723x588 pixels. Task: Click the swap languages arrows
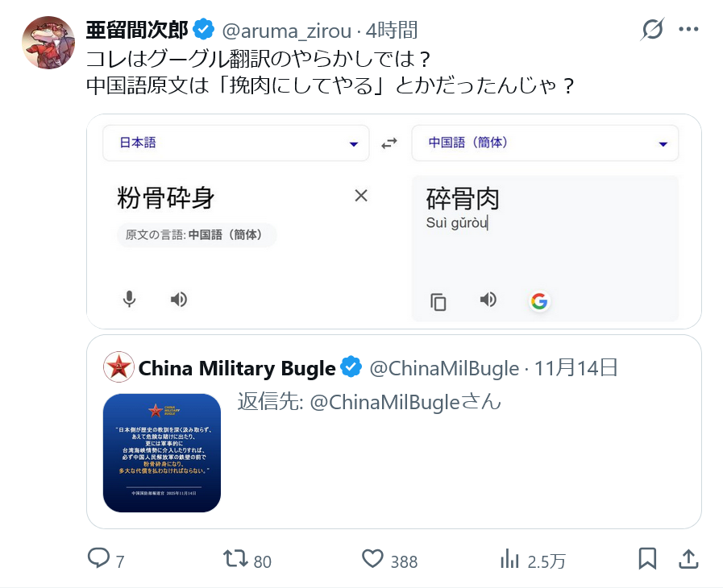click(389, 143)
